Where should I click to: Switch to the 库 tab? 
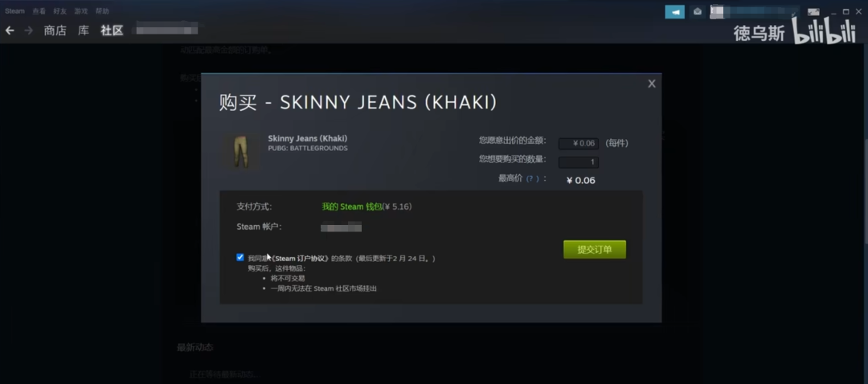83,31
